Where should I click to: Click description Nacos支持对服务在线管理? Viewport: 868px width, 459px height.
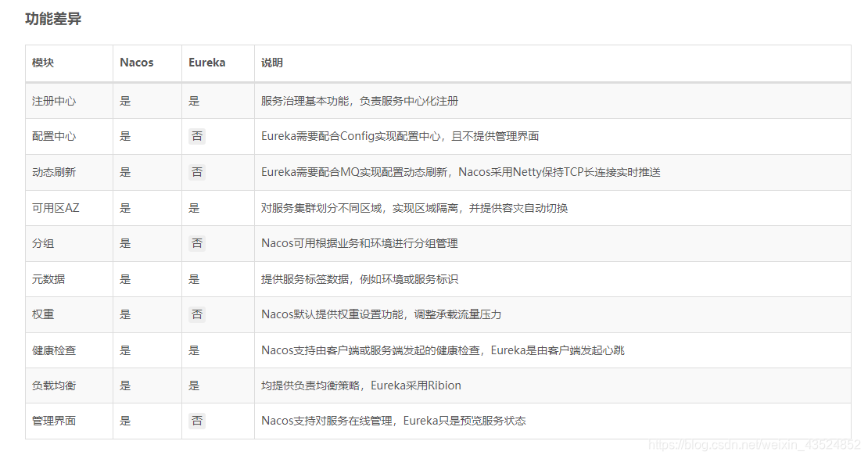[x=393, y=421]
